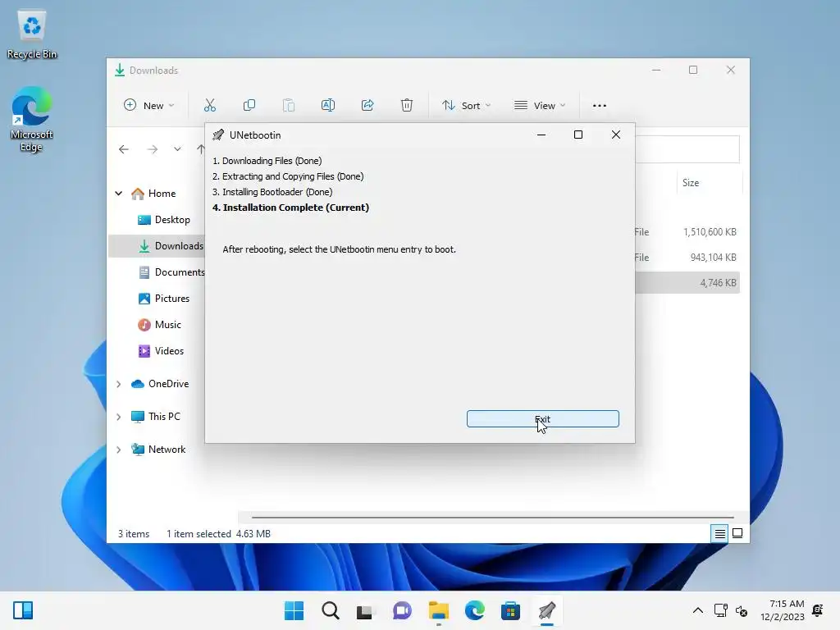Select Music in navigation pane

point(159,325)
